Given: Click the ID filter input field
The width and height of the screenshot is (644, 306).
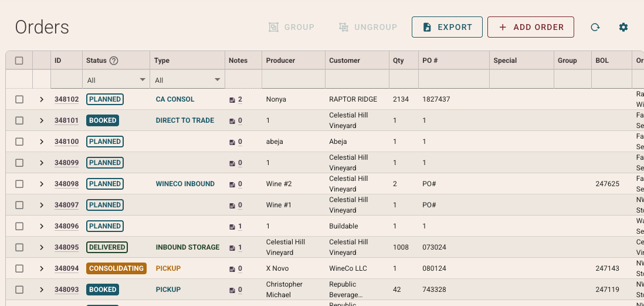Looking at the screenshot, I should [x=66, y=79].
